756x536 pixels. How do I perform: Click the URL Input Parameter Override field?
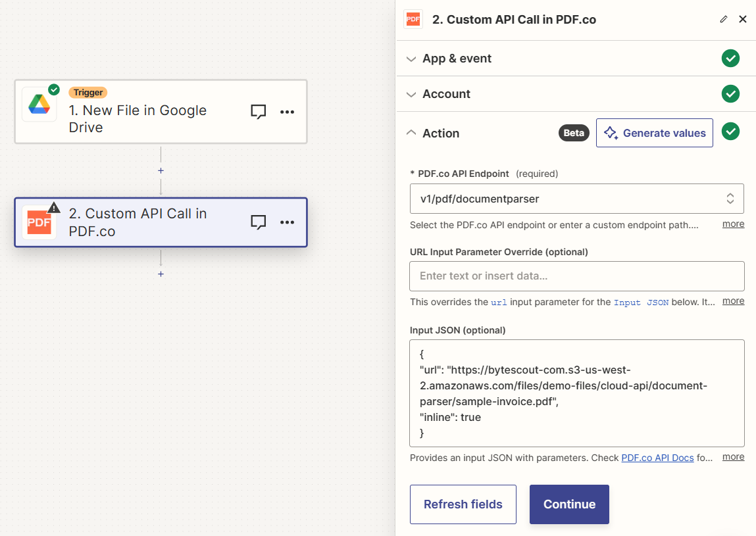click(576, 276)
